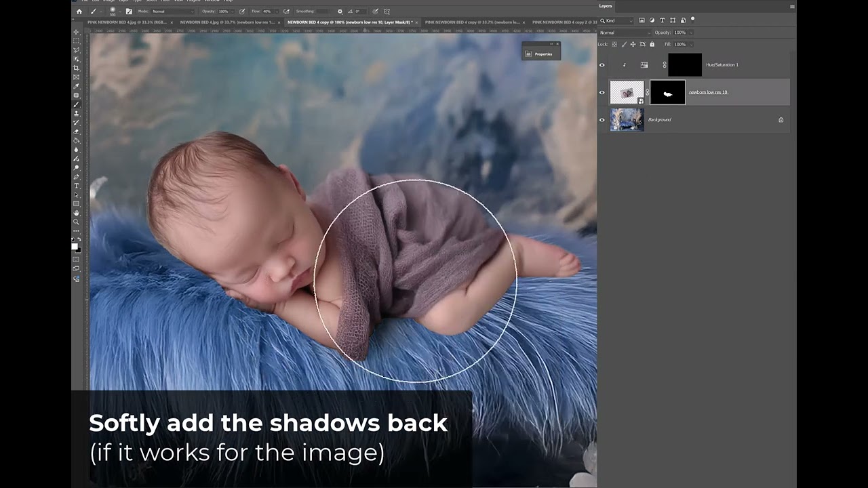
Task: Switch to PINK NEWBORN BED 4 copy tab
Action: [472, 22]
